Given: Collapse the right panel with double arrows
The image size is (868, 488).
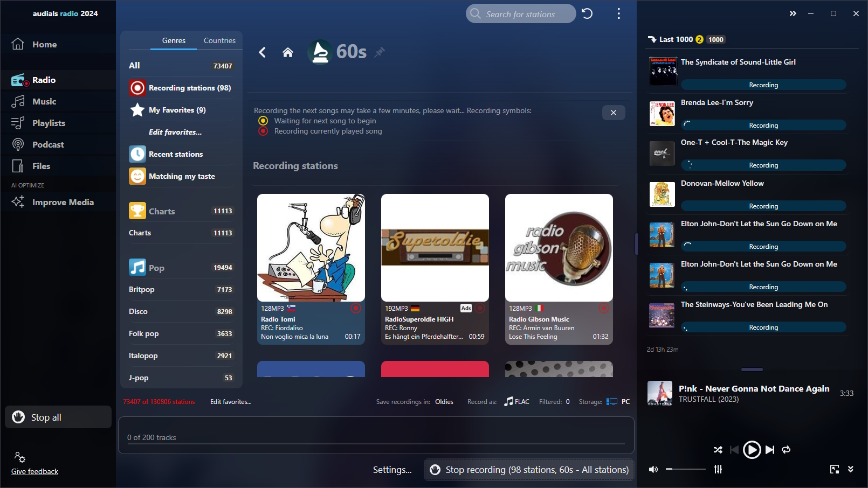Looking at the screenshot, I should pos(793,13).
